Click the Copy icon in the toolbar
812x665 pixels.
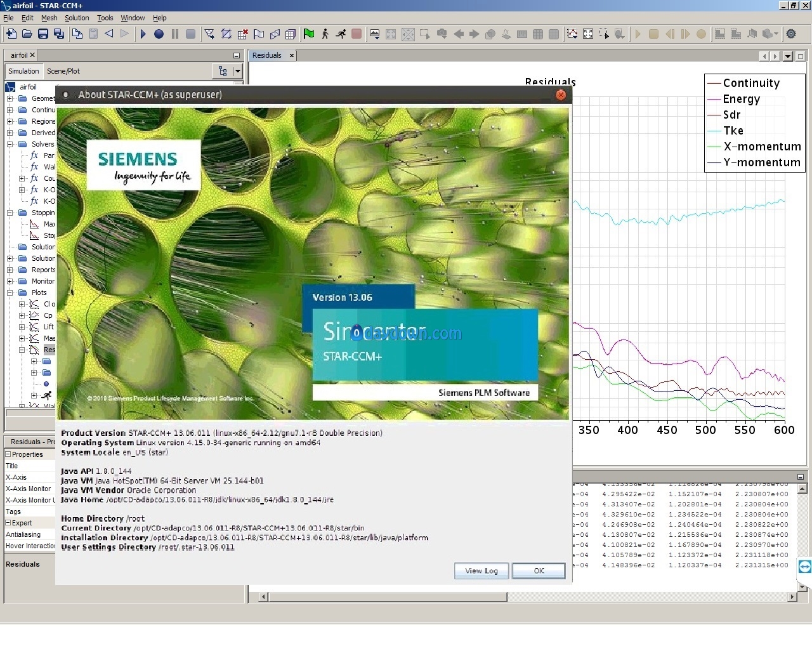click(x=77, y=34)
